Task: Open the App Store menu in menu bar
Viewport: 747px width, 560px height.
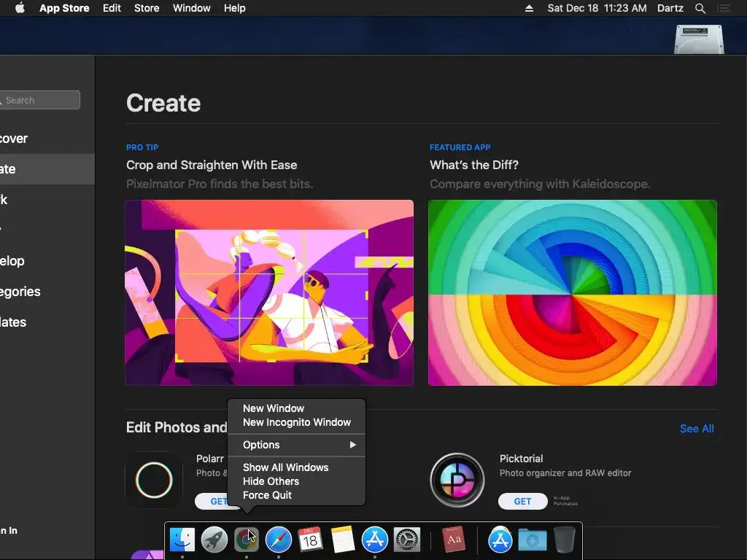Action: point(64,8)
